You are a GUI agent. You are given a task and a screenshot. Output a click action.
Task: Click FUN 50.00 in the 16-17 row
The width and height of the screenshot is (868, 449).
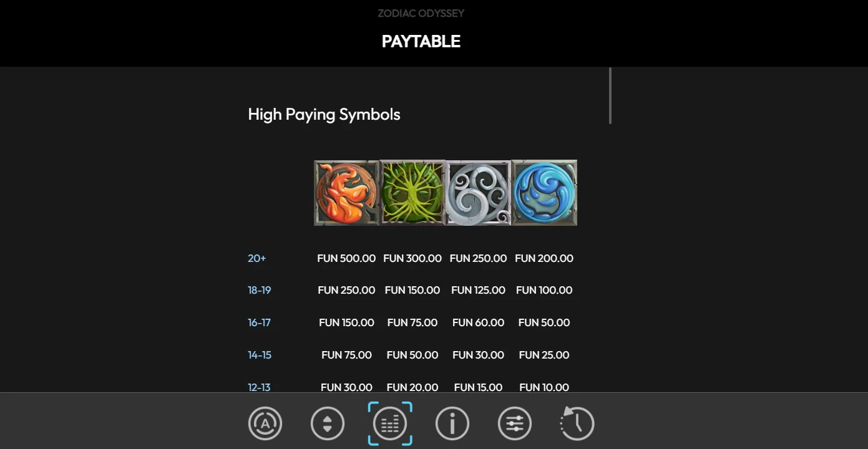[544, 322]
